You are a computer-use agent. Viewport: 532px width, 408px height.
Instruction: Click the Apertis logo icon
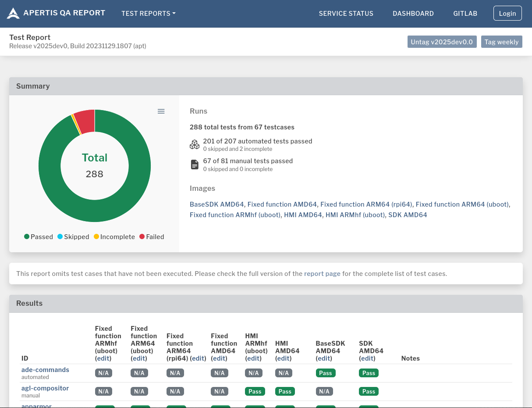[x=13, y=14]
